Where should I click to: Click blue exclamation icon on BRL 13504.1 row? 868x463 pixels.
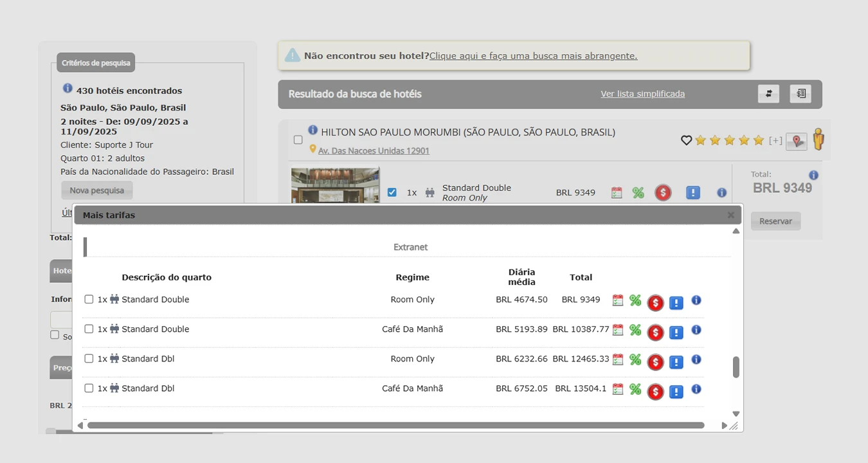[x=676, y=392]
